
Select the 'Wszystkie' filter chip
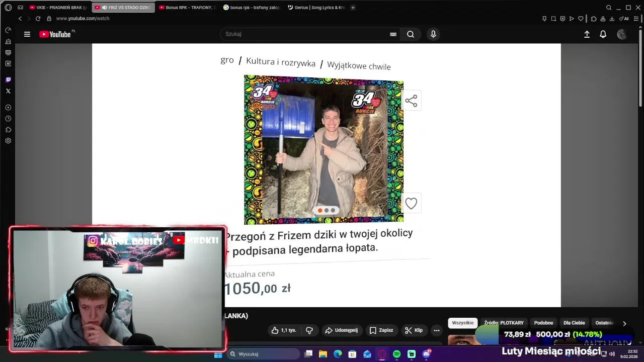tap(463, 323)
